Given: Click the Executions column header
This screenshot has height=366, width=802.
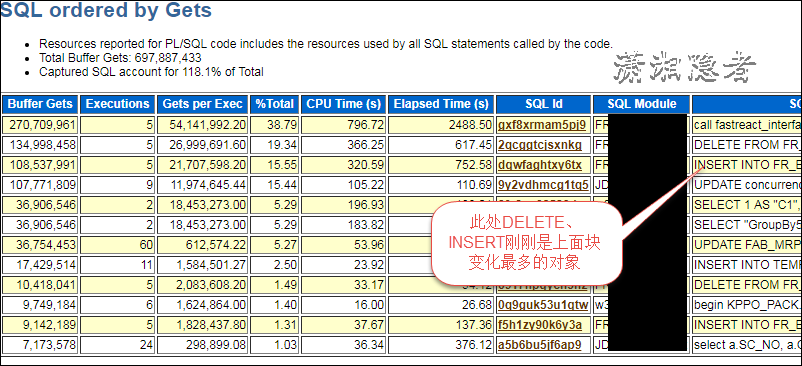Looking at the screenshot, I should 118,104.
